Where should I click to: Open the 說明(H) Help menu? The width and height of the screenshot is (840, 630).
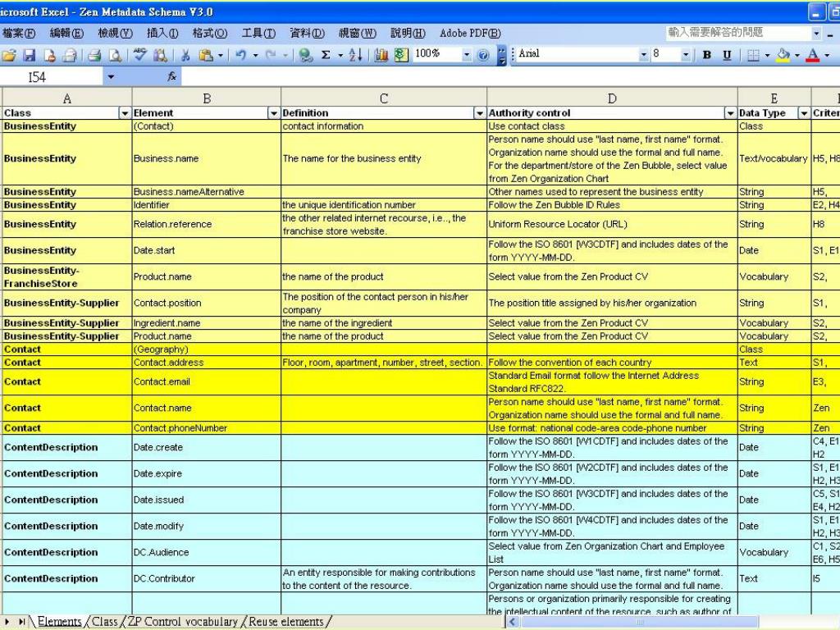pos(408,33)
